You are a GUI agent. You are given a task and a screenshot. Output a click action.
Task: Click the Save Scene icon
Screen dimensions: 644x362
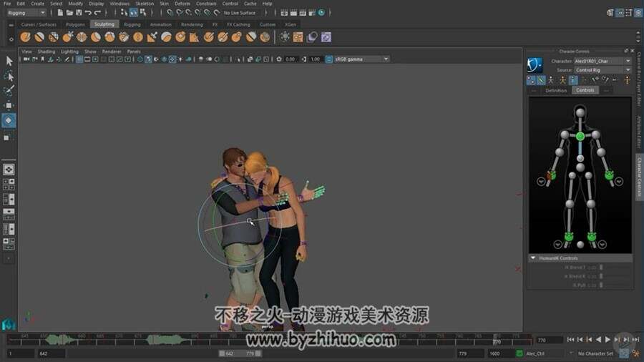pyautogui.click(x=79, y=13)
